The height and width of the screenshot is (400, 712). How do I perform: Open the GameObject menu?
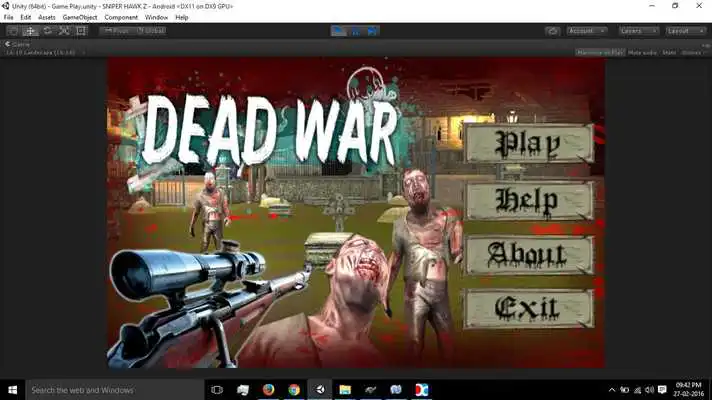[79, 17]
